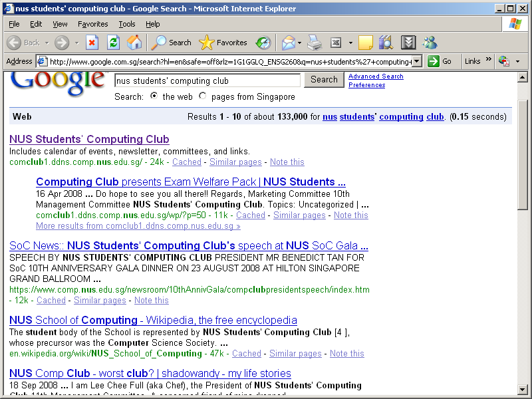
Task: Open the File menu
Action: 14,24
